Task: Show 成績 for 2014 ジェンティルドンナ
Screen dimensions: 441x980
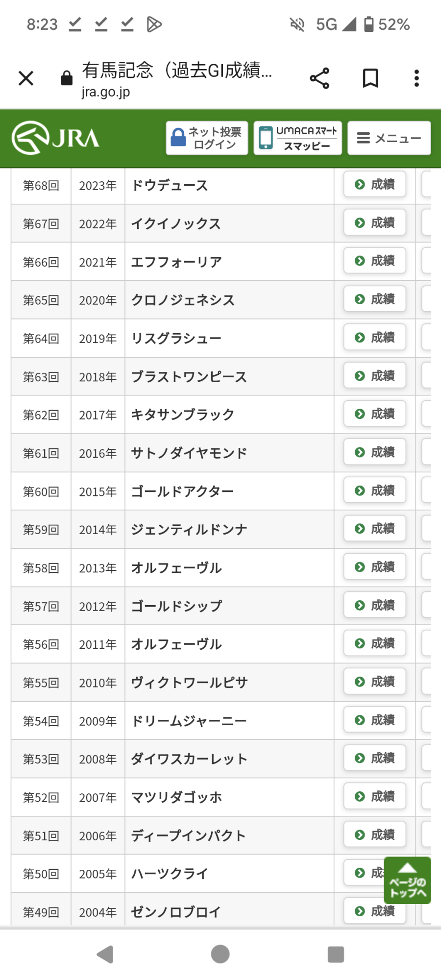Action: coord(375,528)
